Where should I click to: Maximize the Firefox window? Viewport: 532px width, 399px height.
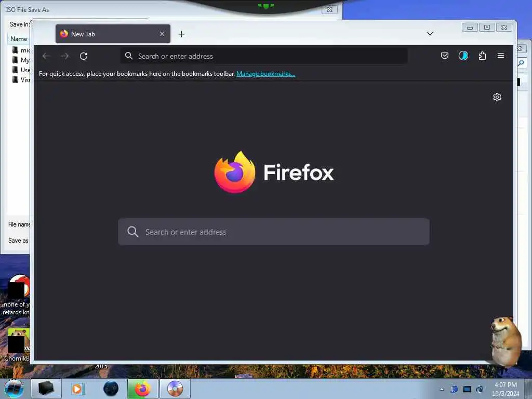(x=487, y=28)
